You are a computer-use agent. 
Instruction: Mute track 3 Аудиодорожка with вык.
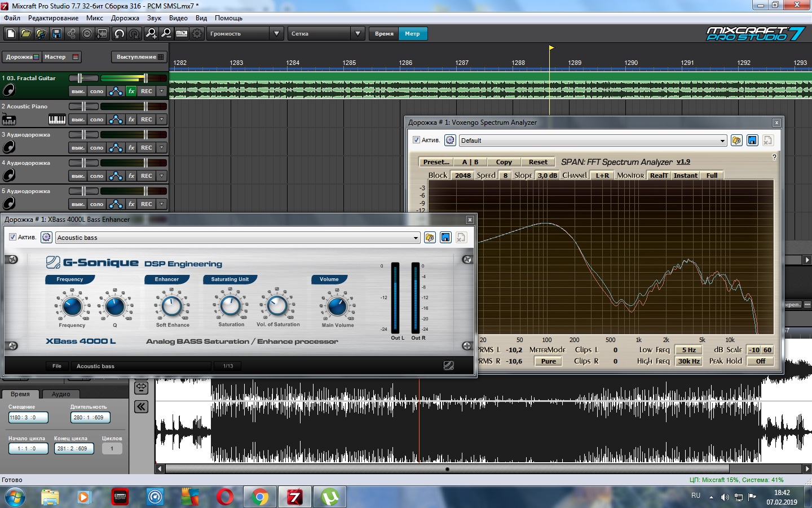point(78,147)
